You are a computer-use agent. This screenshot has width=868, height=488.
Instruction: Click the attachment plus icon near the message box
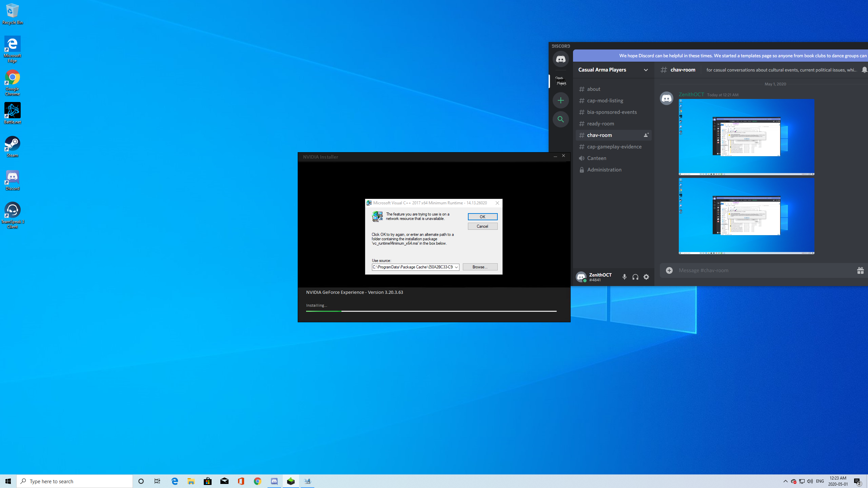[x=669, y=270]
